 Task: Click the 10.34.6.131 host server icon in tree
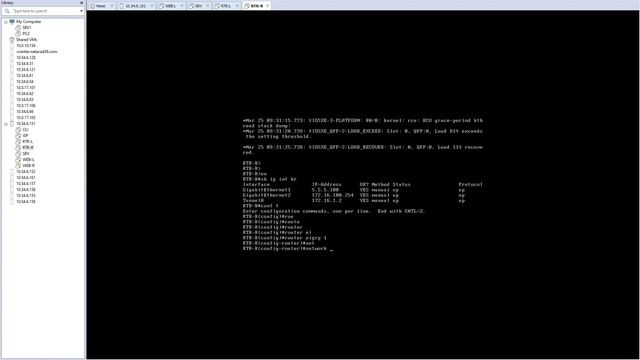[12, 124]
